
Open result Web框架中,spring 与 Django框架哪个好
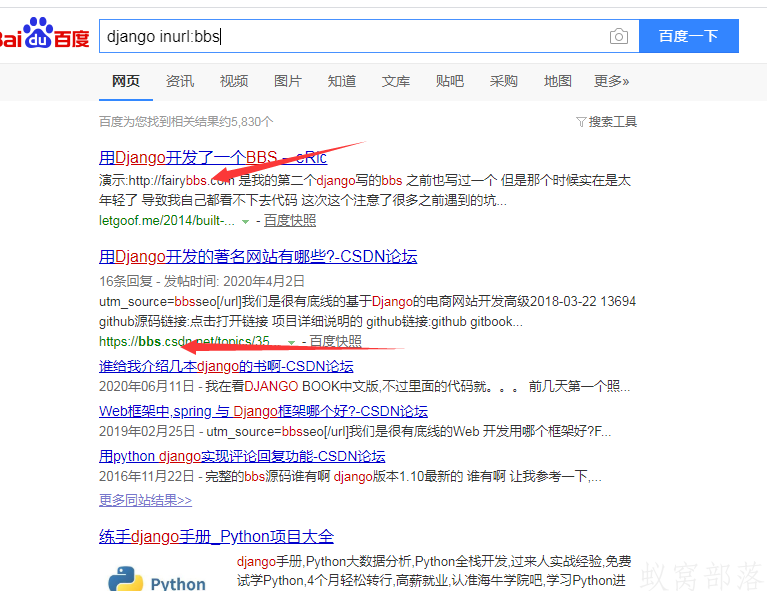tap(263, 411)
